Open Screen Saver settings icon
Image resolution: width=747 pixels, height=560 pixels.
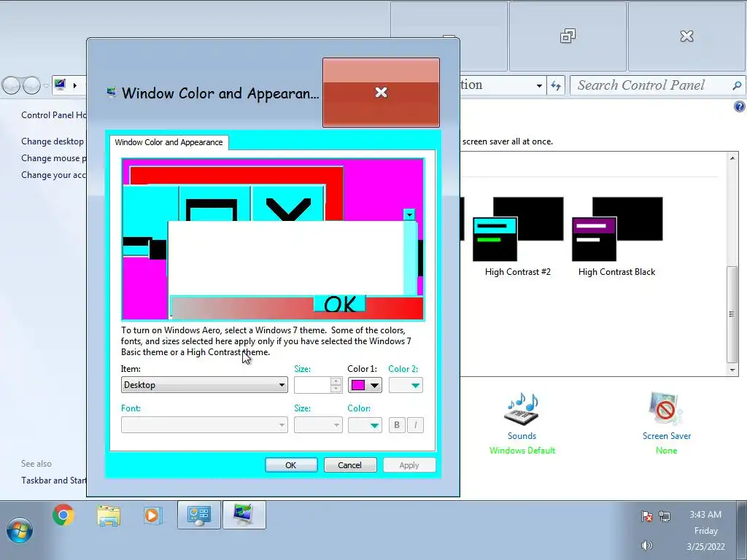666,409
